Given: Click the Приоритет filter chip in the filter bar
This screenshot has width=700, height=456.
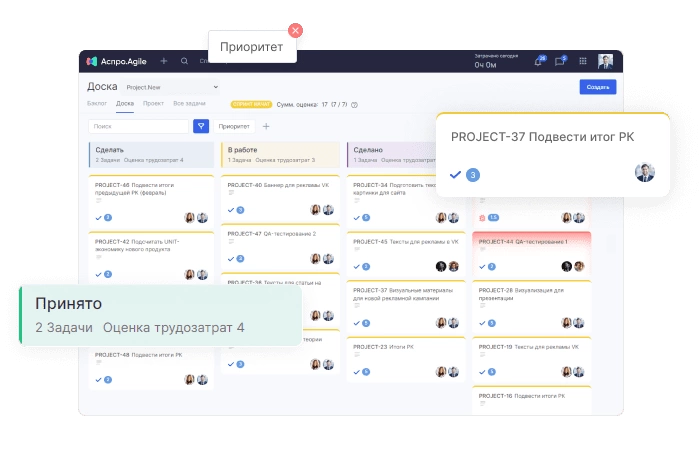Looking at the screenshot, I should click(x=234, y=126).
